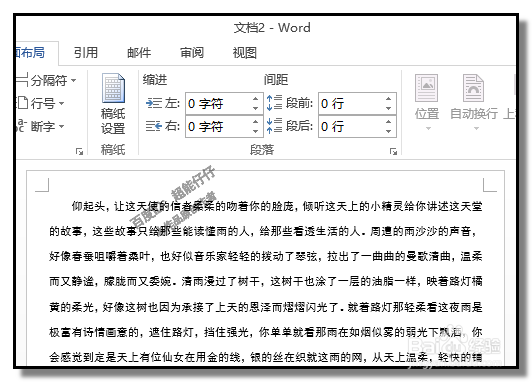Decrease left indent with down arrow
This screenshot has width=532, height=382.
coord(256,108)
